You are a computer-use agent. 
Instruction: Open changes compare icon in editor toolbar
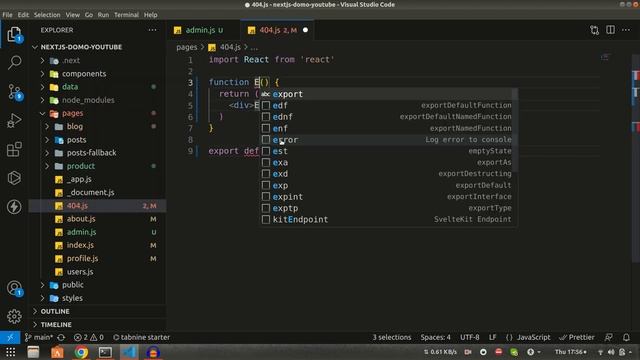click(594, 30)
